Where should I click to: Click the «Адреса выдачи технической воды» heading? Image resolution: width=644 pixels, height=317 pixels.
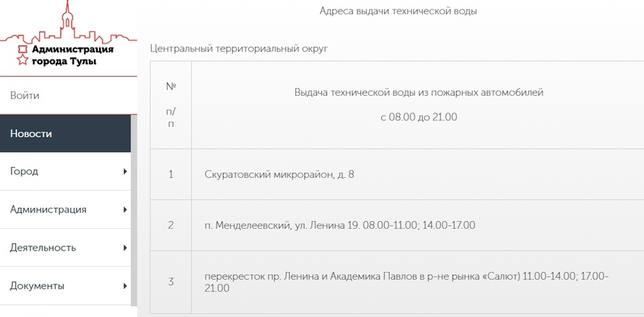pyautogui.click(x=398, y=12)
